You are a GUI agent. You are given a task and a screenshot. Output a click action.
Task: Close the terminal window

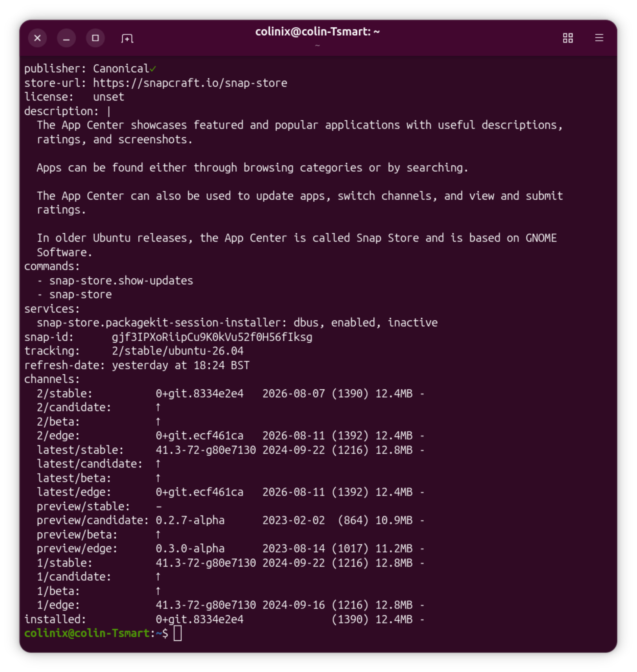(x=38, y=38)
